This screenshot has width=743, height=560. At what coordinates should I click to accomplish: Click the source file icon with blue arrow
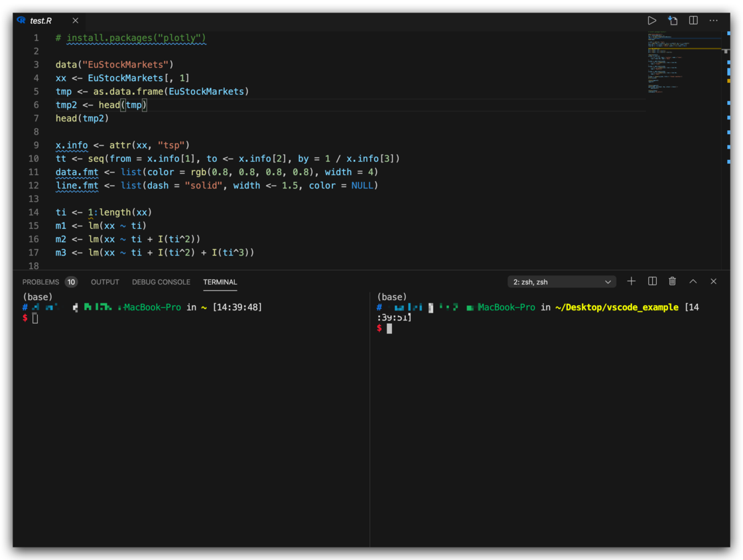click(673, 21)
